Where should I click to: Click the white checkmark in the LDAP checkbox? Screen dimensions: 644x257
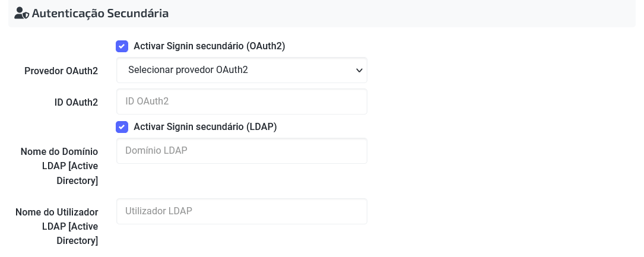[122, 127]
